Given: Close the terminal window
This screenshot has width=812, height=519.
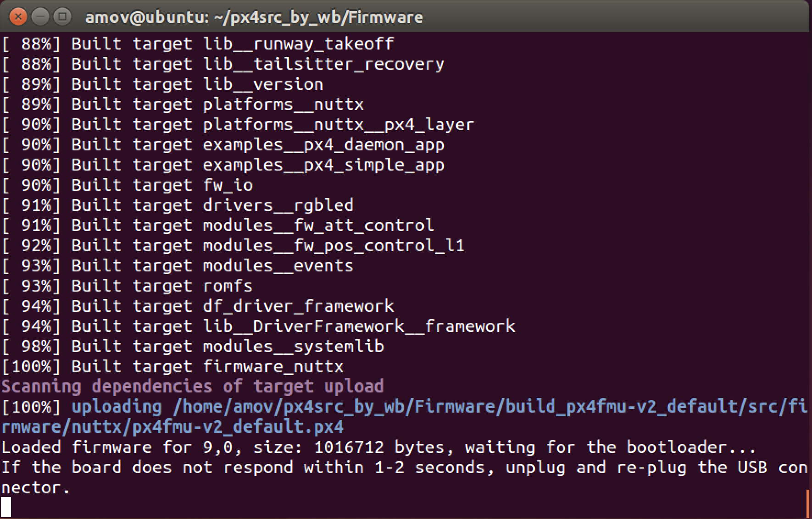Looking at the screenshot, I should (x=18, y=17).
